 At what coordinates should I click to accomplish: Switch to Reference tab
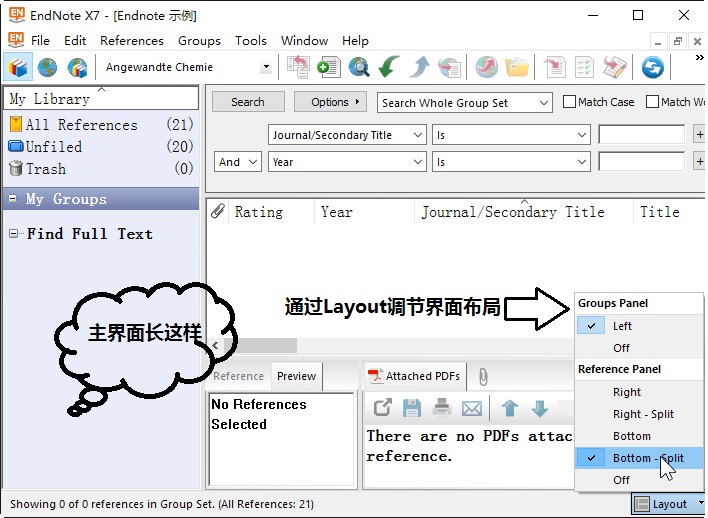coord(238,376)
